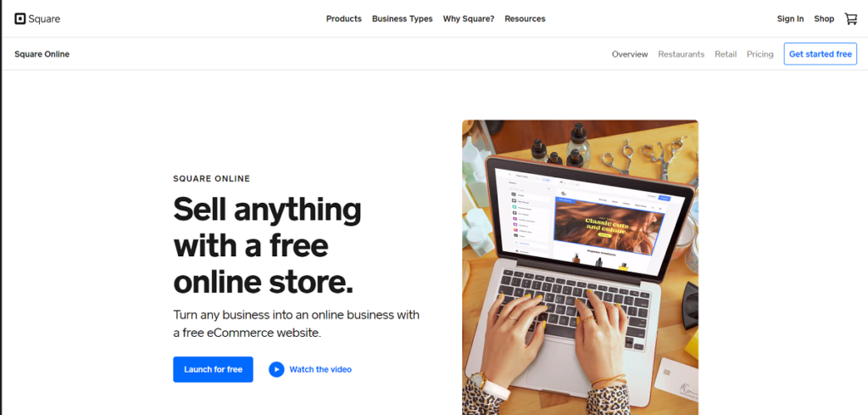
Task: Go to the Shop link
Action: pos(824,19)
